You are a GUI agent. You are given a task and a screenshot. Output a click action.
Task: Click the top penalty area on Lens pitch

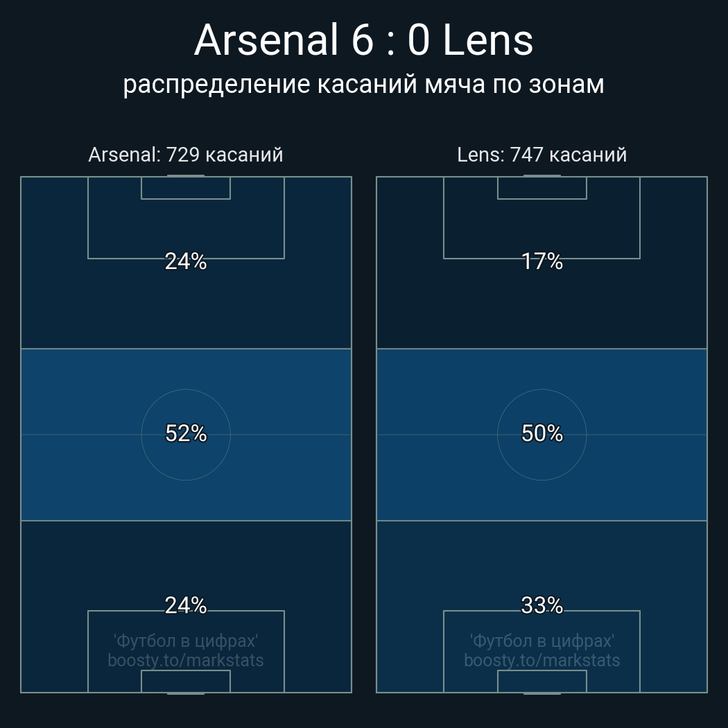[x=541, y=229]
